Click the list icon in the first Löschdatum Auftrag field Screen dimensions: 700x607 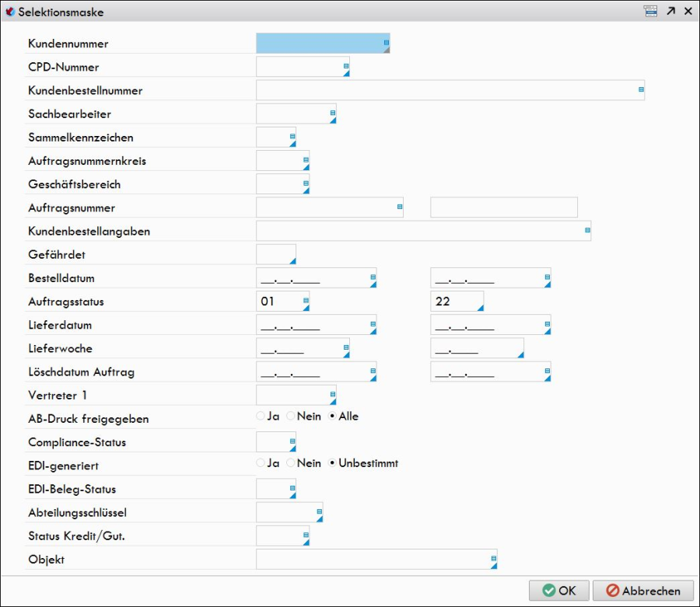(373, 371)
